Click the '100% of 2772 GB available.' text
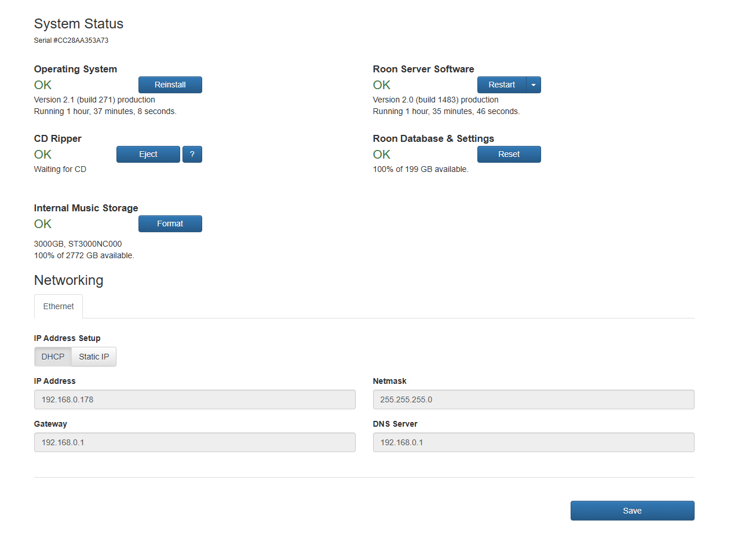This screenshot has height=539, width=756. coord(84,255)
